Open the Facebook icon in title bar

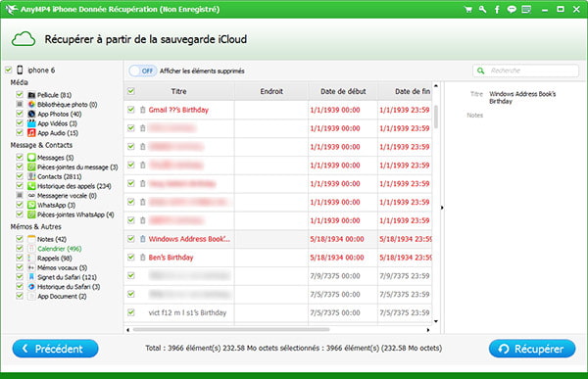pos(497,10)
